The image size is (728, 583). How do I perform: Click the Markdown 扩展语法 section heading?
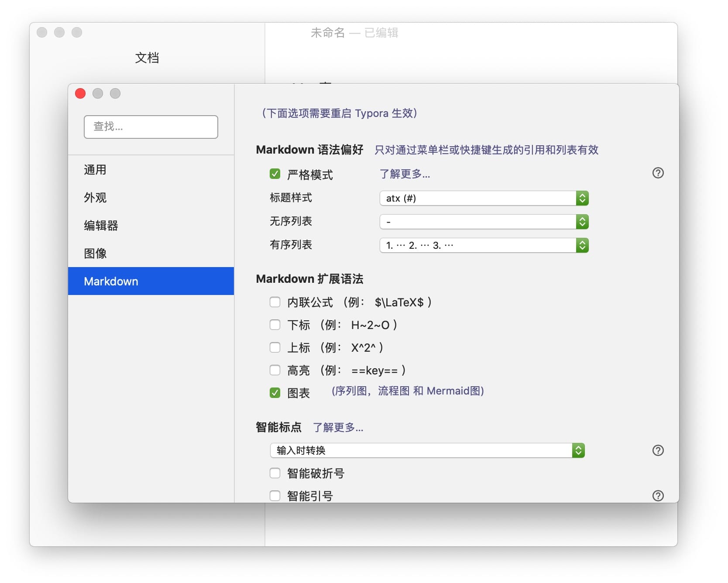point(309,279)
